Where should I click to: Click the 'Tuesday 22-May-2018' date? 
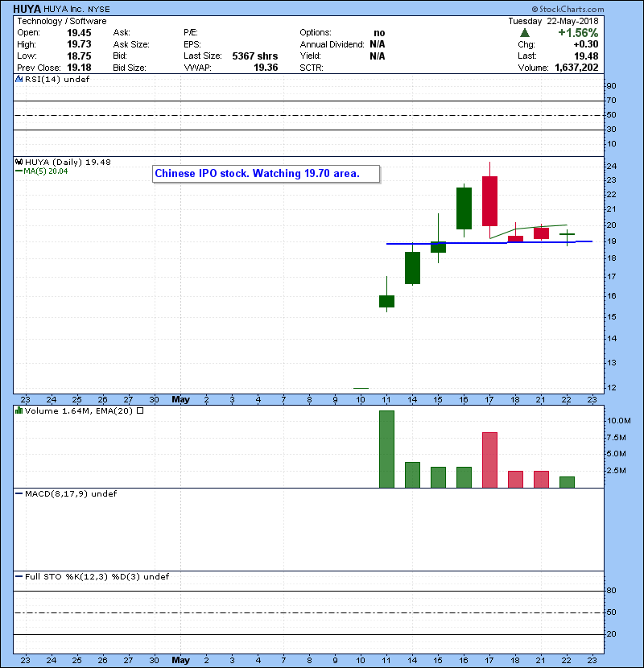point(553,21)
